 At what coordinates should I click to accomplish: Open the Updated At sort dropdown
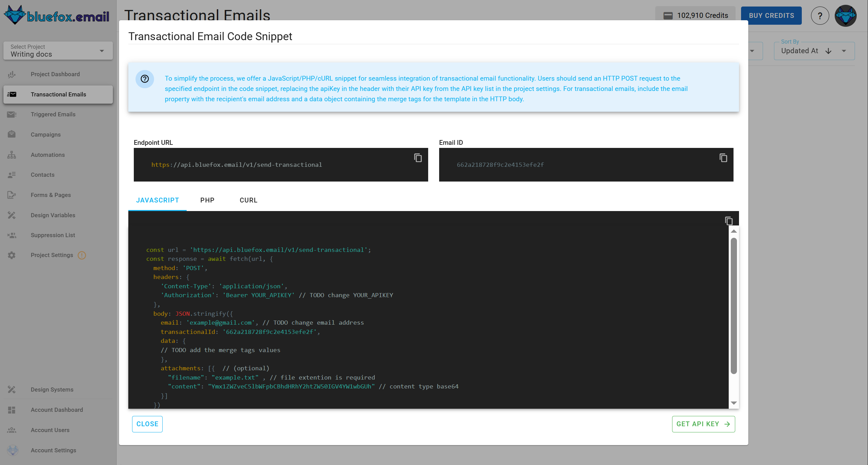844,50
